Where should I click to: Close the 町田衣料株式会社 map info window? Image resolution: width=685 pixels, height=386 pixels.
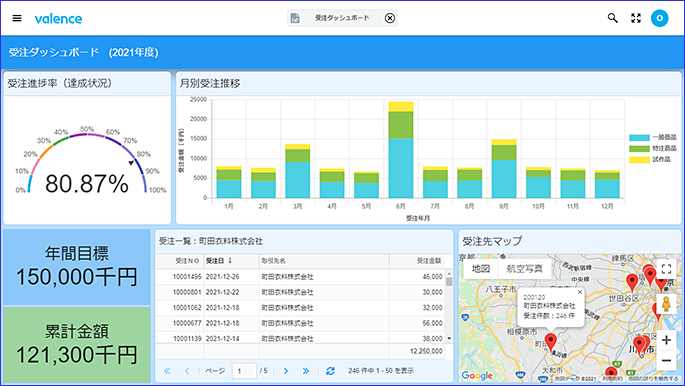tap(580, 292)
